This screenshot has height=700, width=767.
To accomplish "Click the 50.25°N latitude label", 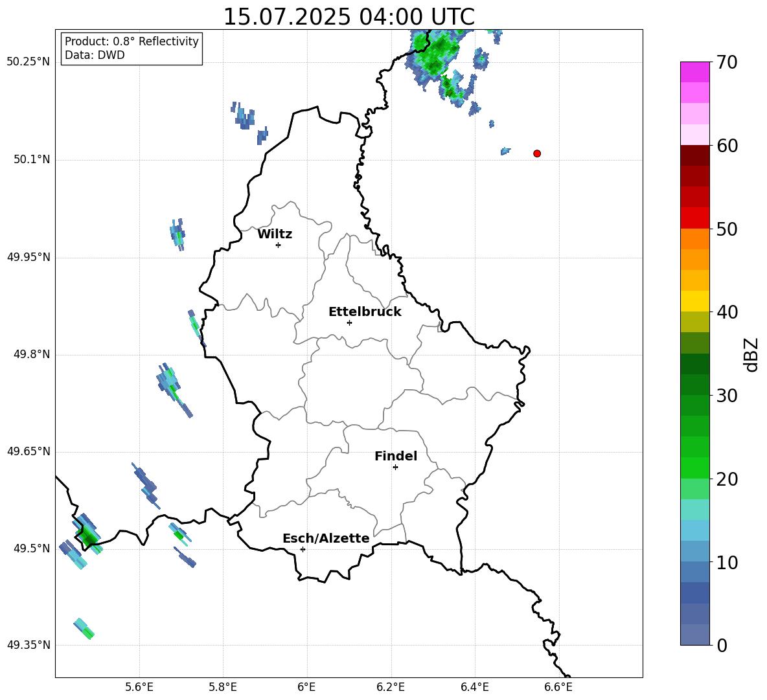I will coord(28,62).
